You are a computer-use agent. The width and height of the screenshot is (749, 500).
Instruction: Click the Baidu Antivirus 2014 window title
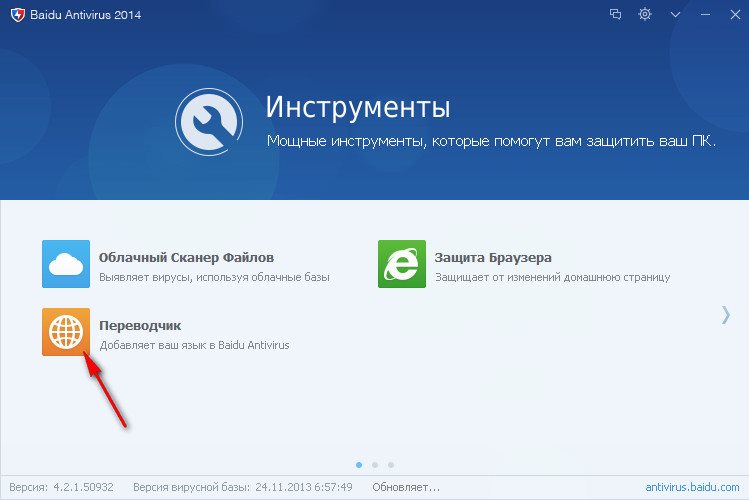coord(86,15)
